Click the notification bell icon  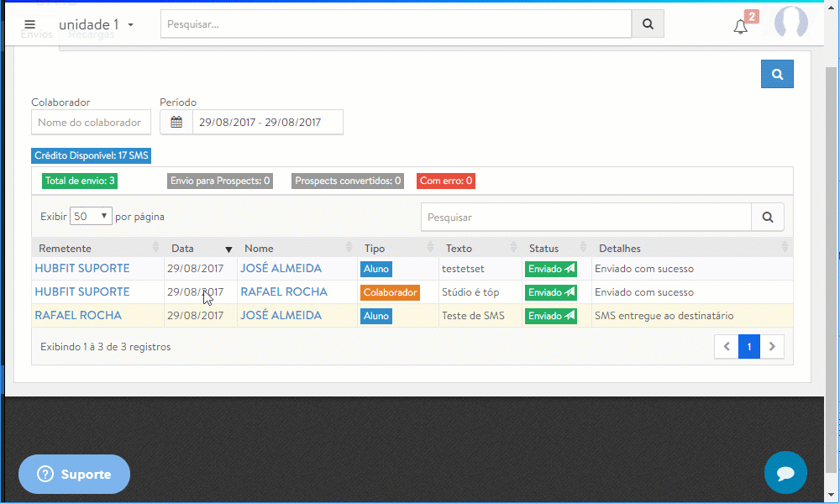click(740, 26)
